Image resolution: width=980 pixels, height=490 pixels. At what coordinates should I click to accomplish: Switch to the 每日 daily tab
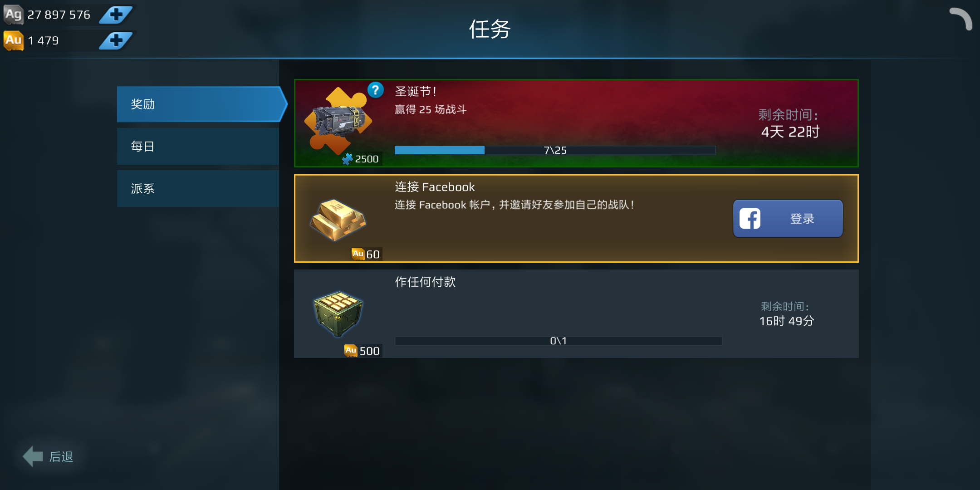(x=198, y=146)
